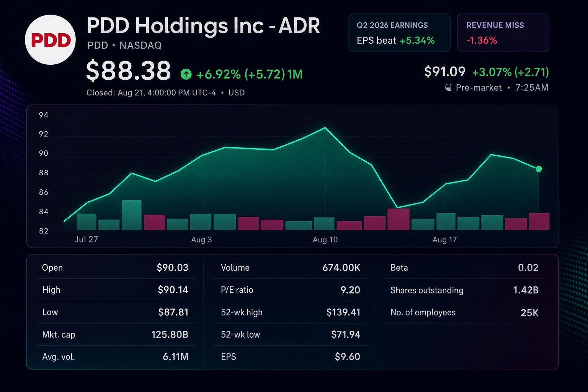Viewport: 588px width, 392px height.
Task: Click the No. of employees value 25K
Action: pos(530,313)
